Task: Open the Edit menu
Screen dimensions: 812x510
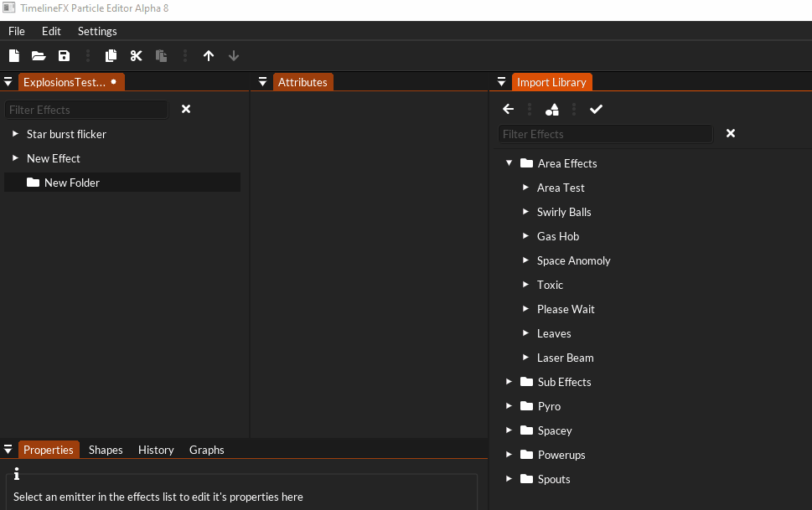Action: [51, 31]
